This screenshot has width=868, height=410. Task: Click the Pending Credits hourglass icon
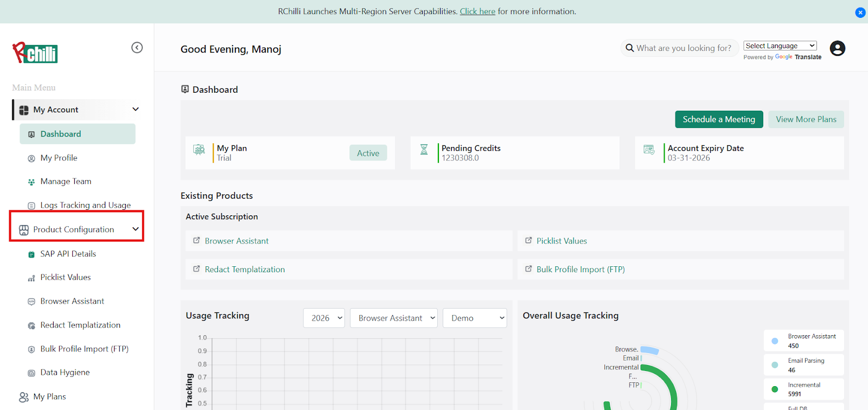(x=424, y=150)
